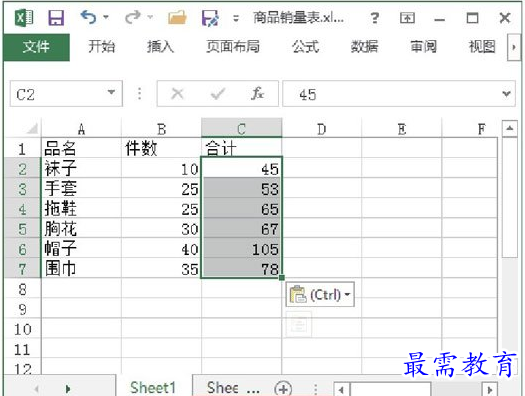
Task: Switch to the 开始 ribbon tab
Action: 101,47
